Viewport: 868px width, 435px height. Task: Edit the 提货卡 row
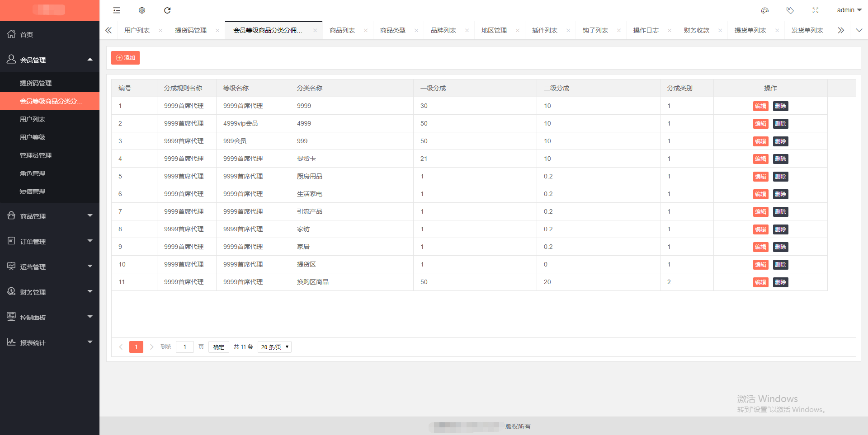tap(761, 159)
